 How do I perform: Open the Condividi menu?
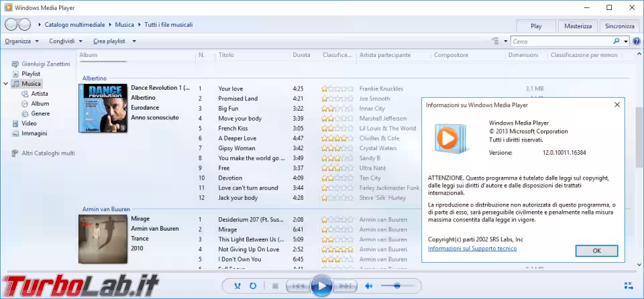point(66,42)
